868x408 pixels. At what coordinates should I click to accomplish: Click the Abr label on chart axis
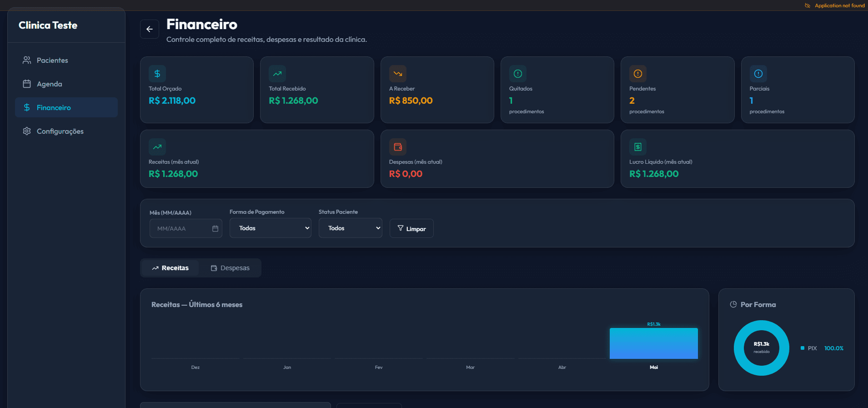pos(562,367)
